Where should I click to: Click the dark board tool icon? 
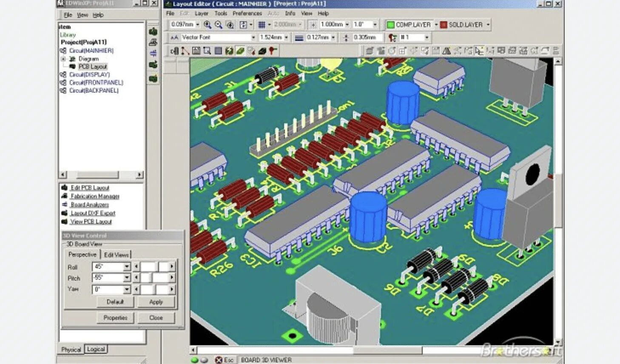[x=262, y=51]
